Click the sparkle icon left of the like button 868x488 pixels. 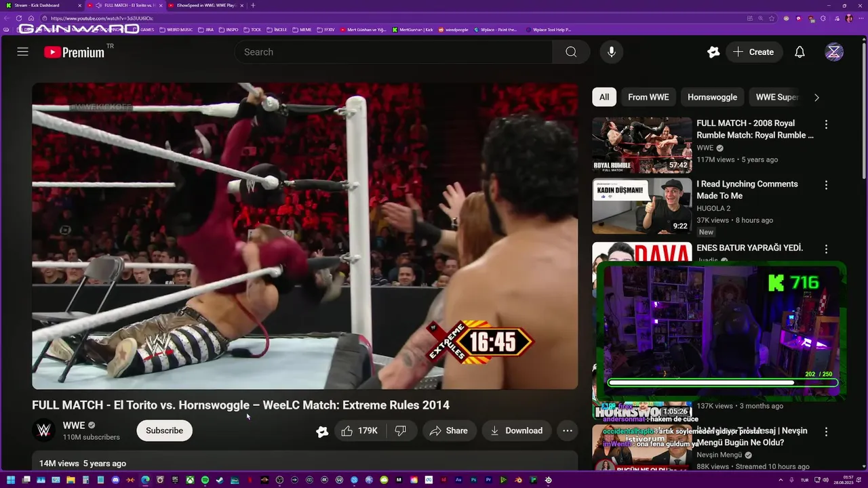coord(322,431)
